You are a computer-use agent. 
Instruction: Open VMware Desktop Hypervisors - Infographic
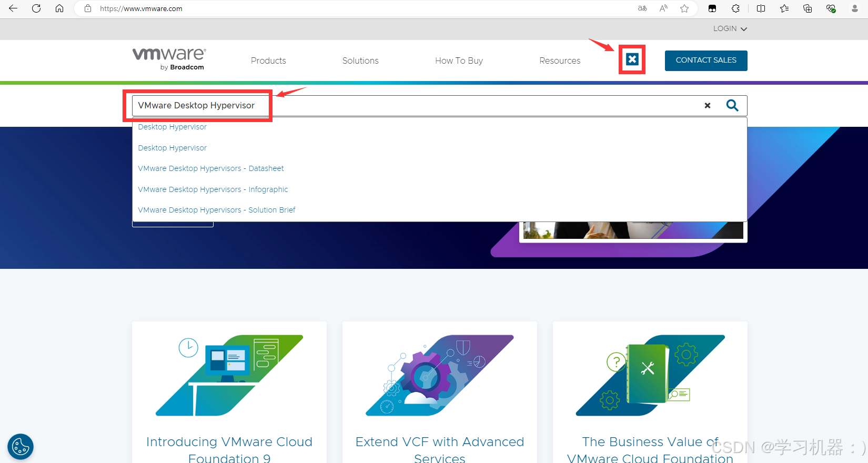[x=213, y=189]
